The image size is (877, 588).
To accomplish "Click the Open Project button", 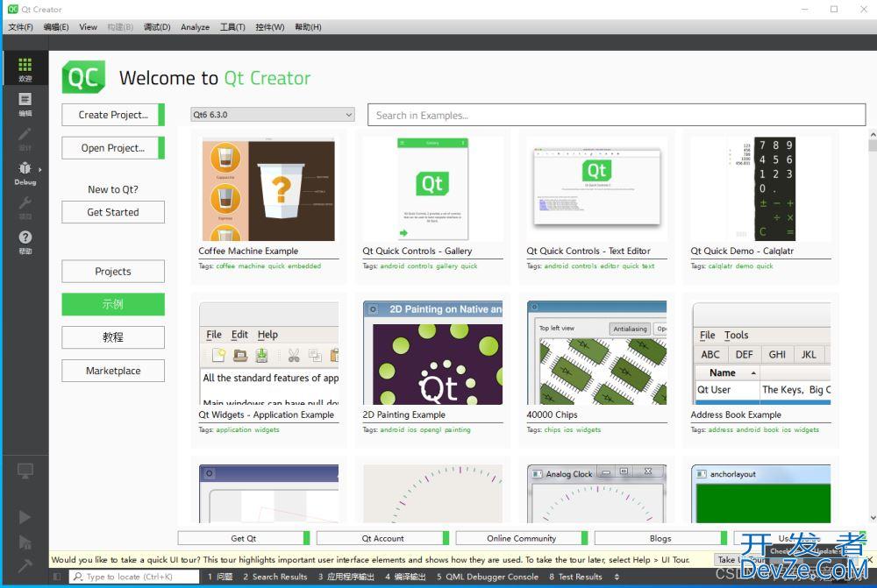I will (x=113, y=148).
